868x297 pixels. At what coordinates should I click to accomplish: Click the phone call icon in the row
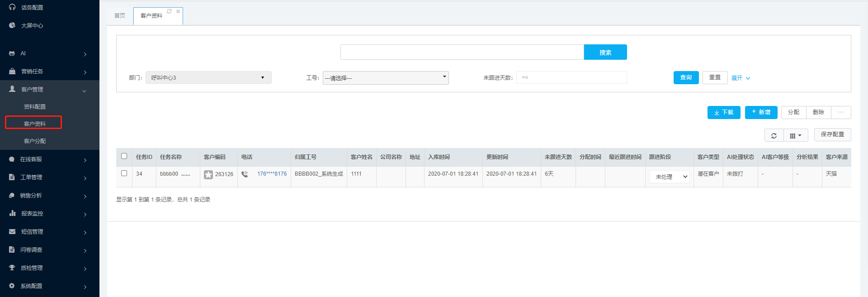coord(245,174)
